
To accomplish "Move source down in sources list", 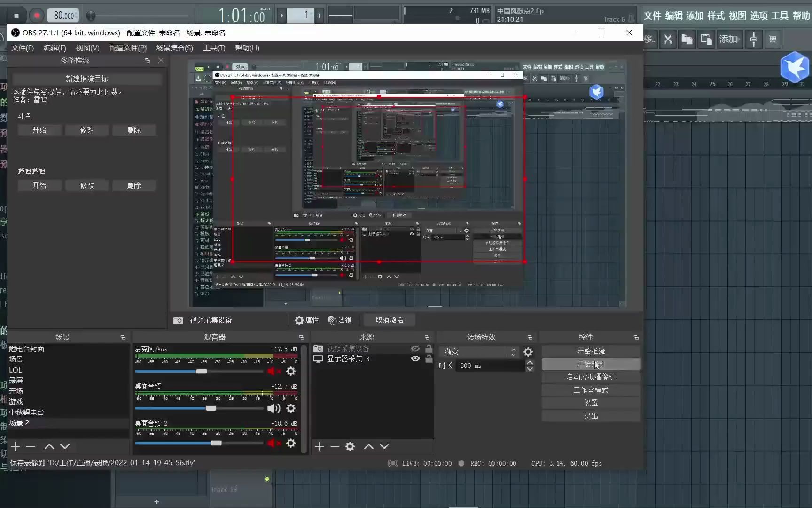I will pos(384,446).
